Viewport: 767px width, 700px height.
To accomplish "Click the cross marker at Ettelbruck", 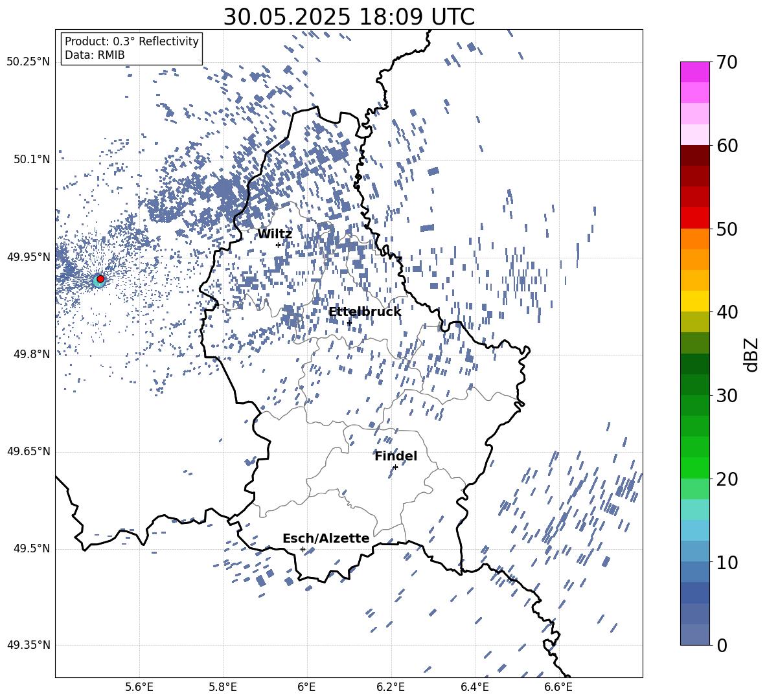I will pos(349,322).
